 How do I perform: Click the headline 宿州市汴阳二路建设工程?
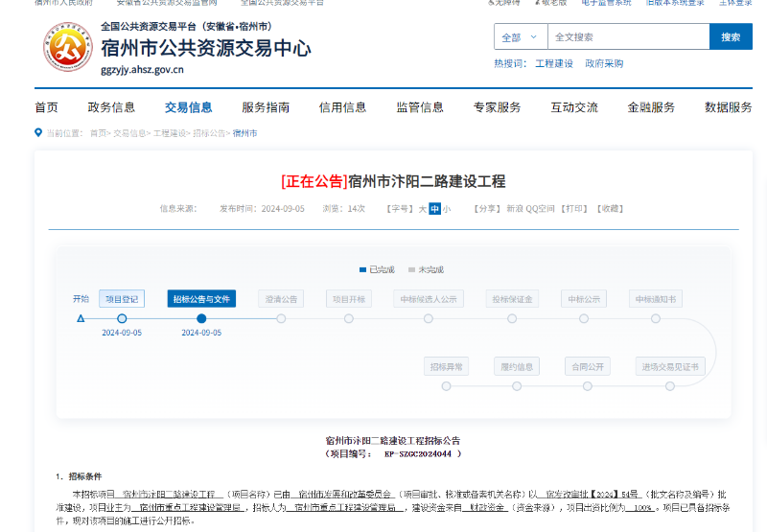[x=427, y=181]
